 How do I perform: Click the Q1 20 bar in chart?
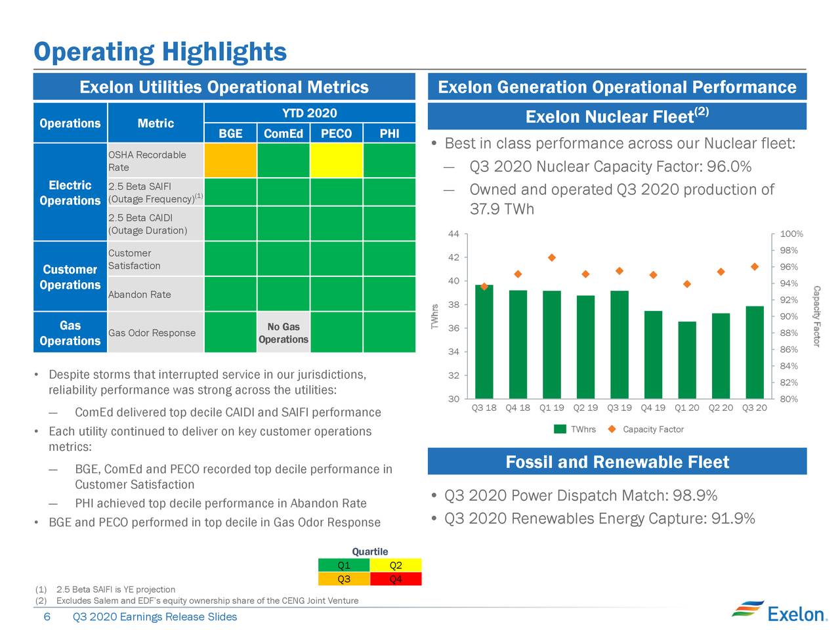pyautogui.click(x=687, y=360)
